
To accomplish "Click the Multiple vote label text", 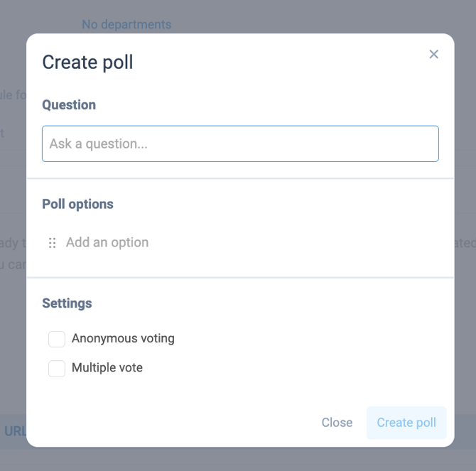I will click(107, 368).
